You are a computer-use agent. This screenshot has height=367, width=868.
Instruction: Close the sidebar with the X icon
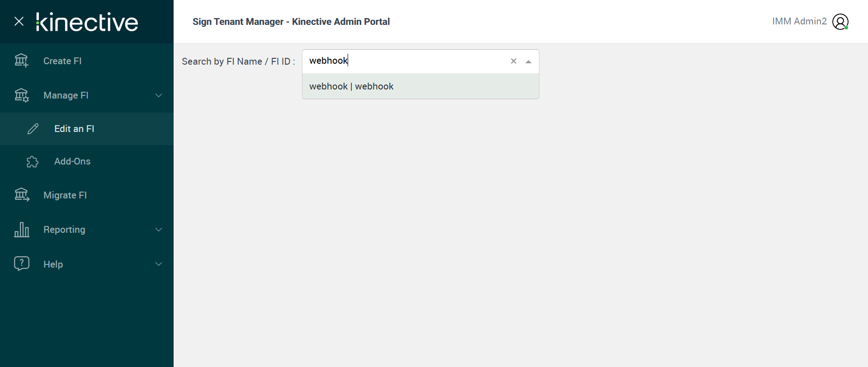19,21
